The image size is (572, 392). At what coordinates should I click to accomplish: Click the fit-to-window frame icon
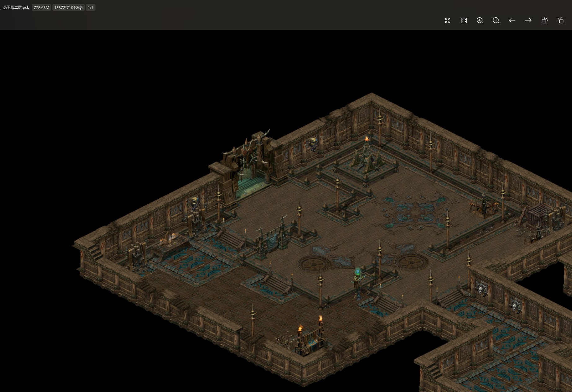pos(464,20)
